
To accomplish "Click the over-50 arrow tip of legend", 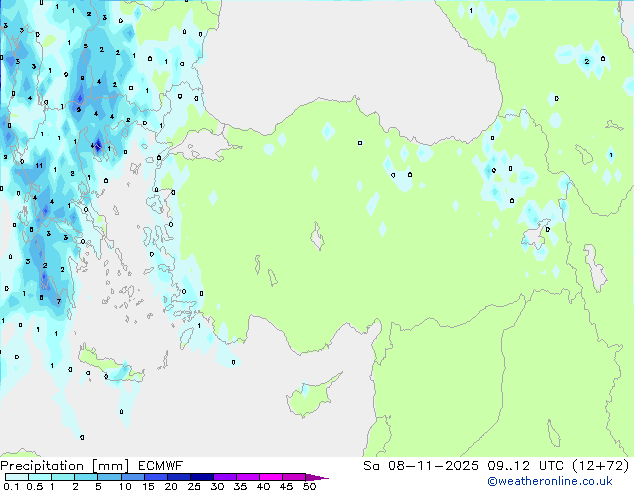I will pyautogui.click(x=317, y=477).
